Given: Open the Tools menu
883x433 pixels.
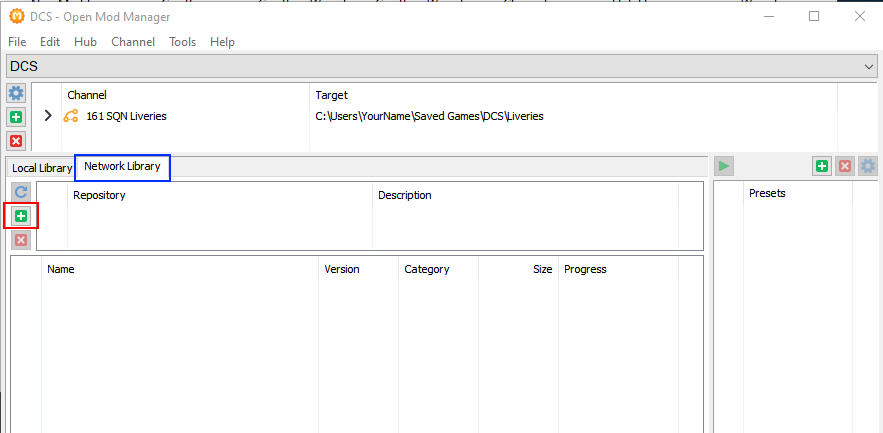Looking at the screenshot, I should [182, 42].
